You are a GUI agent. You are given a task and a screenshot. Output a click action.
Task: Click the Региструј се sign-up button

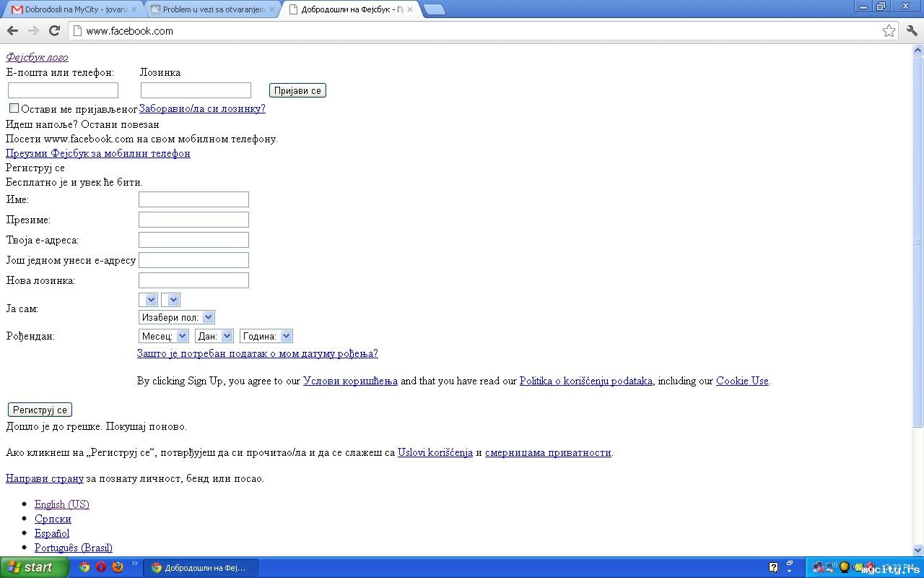pos(40,410)
